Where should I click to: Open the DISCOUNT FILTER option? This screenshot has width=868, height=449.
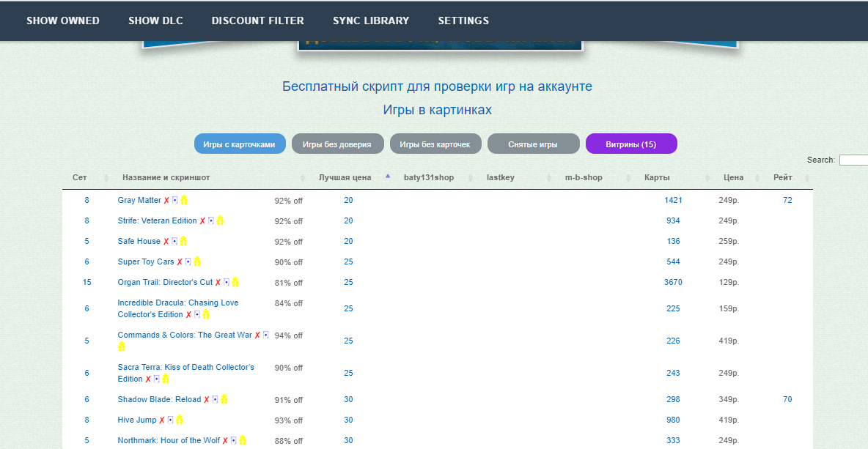(258, 21)
